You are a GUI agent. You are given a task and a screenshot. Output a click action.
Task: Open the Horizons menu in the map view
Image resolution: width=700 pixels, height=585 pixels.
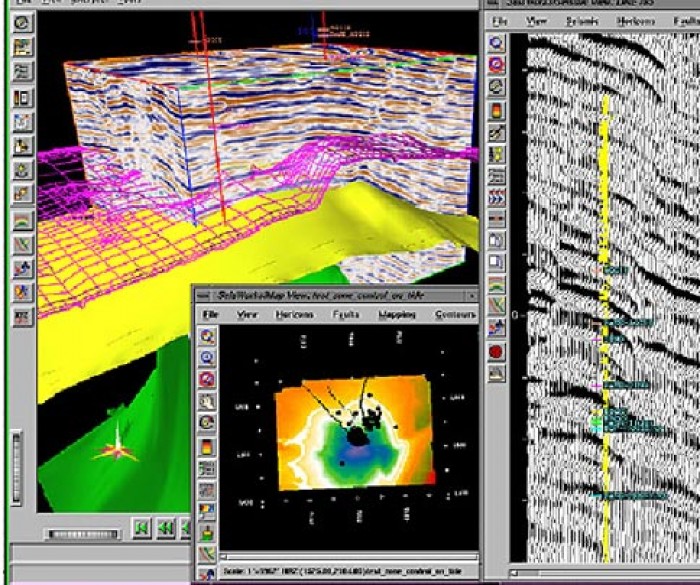[293, 314]
